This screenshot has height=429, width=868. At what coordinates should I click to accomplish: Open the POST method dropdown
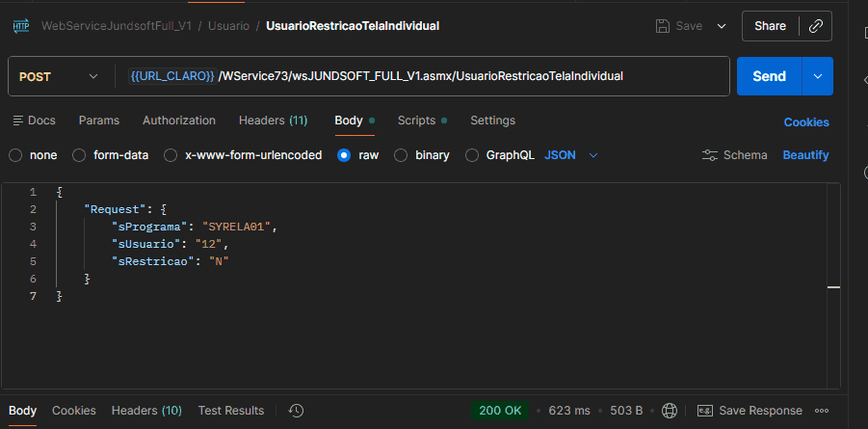click(x=60, y=76)
